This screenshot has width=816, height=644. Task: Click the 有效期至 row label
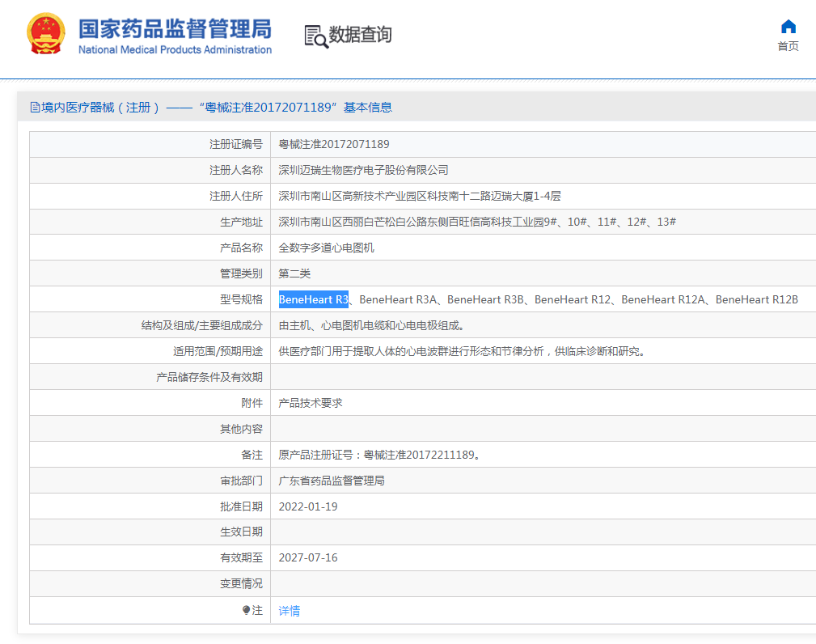(x=241, y=557)
